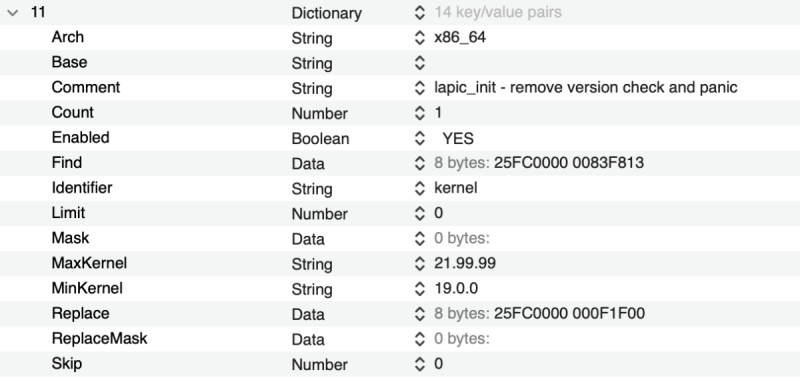Select the Arch value x86_64

click(460, 38)
